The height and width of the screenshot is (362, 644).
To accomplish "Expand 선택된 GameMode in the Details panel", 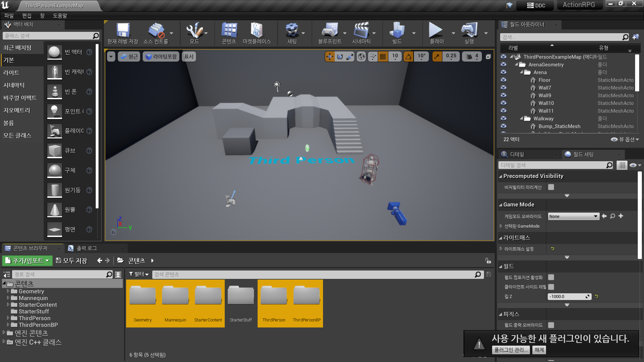I will click(x=501, y=226).
